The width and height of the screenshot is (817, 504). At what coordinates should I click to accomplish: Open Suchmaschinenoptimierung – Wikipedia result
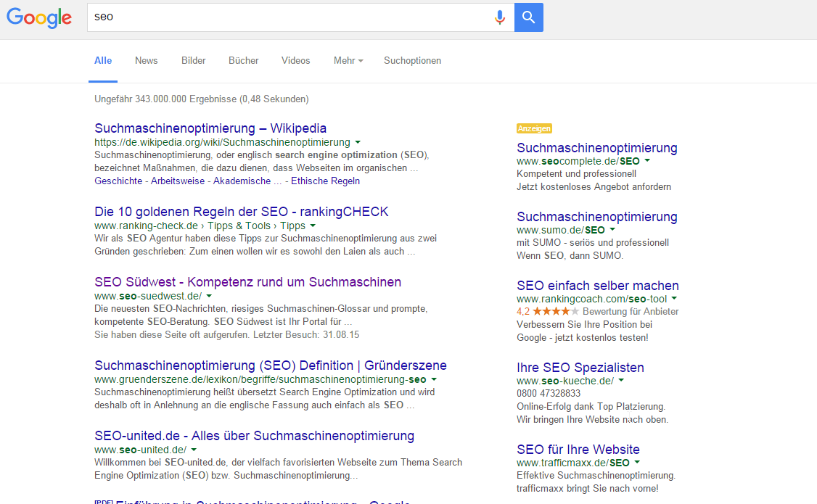(x=210, y=128)
